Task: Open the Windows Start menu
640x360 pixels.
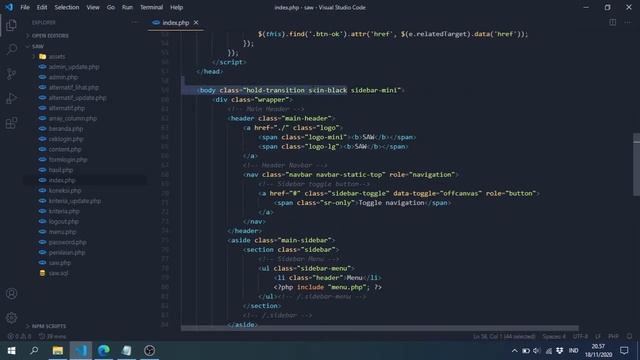Action: (11, 351)
